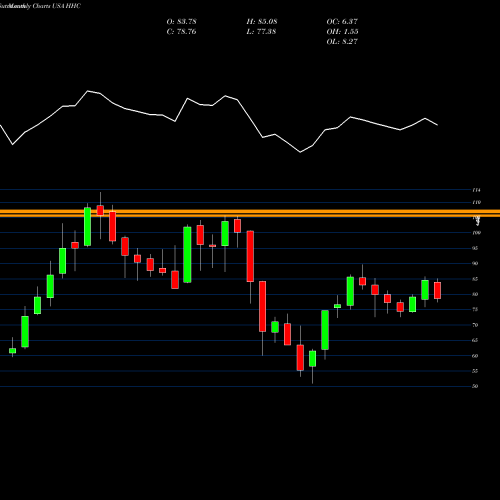Click the OL: 8.27 value
This screenshot has width=500, height=500.
(342, 42)
